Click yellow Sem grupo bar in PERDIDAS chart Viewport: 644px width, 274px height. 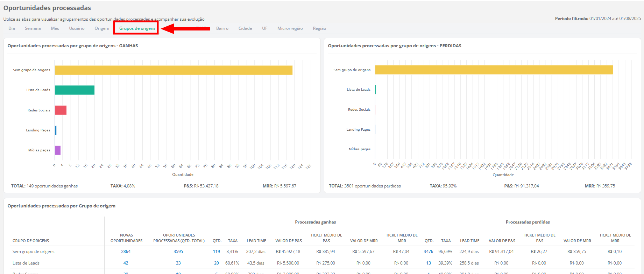(x=494, y=70)
